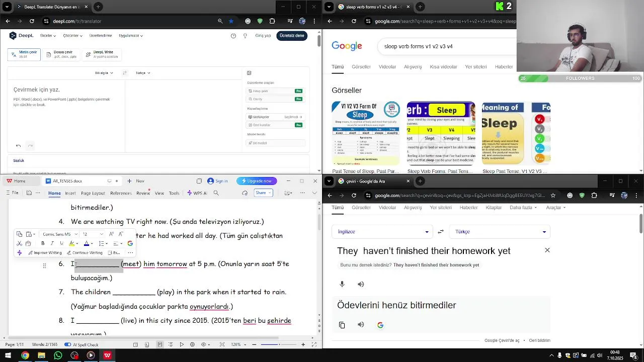This screenshot has width=644, height=362.
Task: Open the font name Comic Sans MS dropdown
Action: point(75,234)
